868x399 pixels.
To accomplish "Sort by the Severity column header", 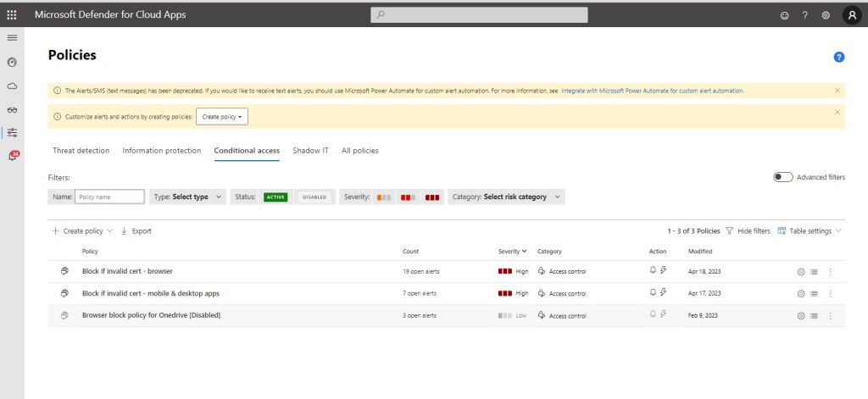I will [x=512, y=252].
